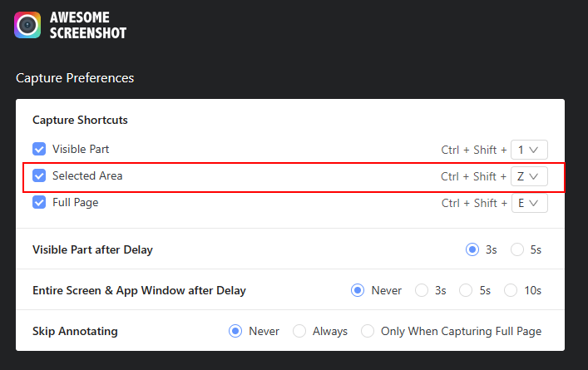Screen dimensions: 588x370
Task: Set Skip Annotating to Always
Action: tap(299, 331)
